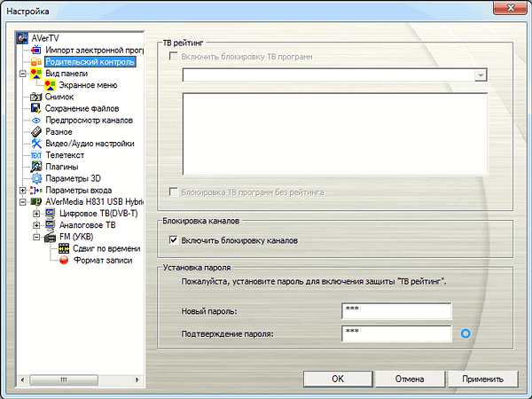The height and width of the screenshot is (399, 532).
Task: Select the Снимок tree entry
Action: click(x=59, y=97)
